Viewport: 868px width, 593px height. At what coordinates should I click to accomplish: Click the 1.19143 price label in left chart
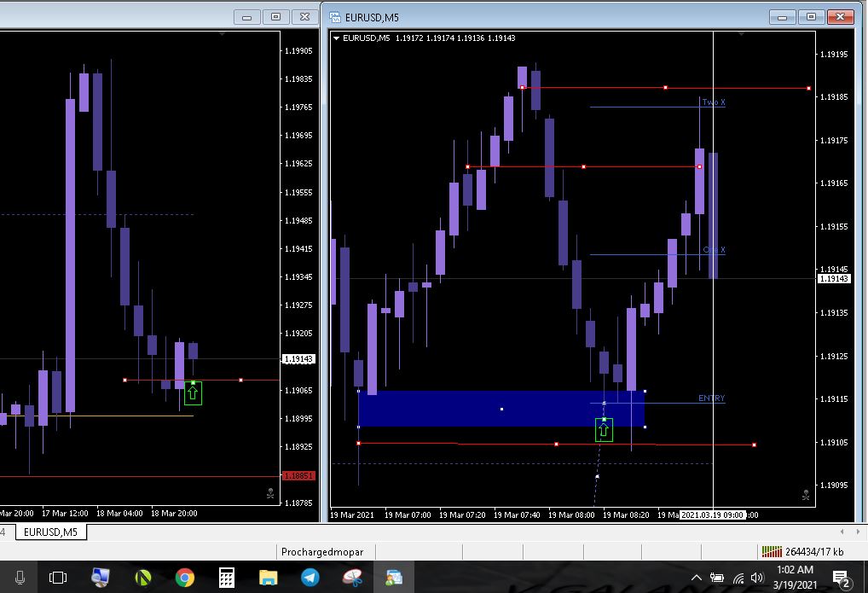pyautogui.click(x=298, y=359)
